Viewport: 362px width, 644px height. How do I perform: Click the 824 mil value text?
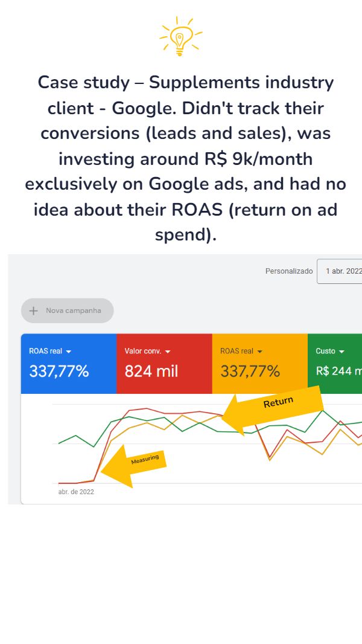(151, 372)
